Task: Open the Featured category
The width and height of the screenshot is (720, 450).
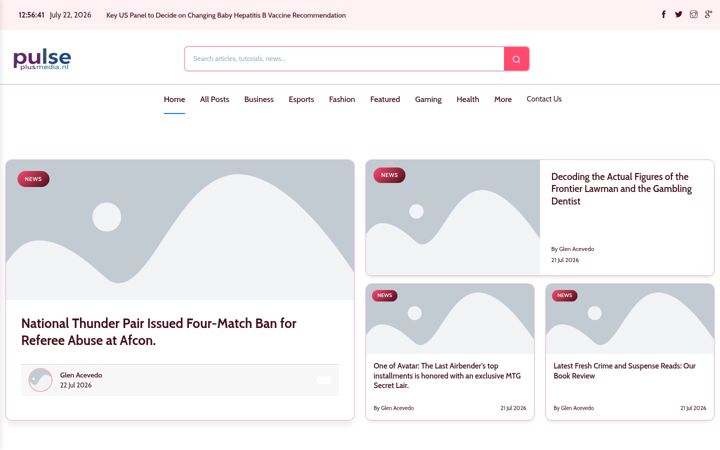Action: (x=385, y=99)
